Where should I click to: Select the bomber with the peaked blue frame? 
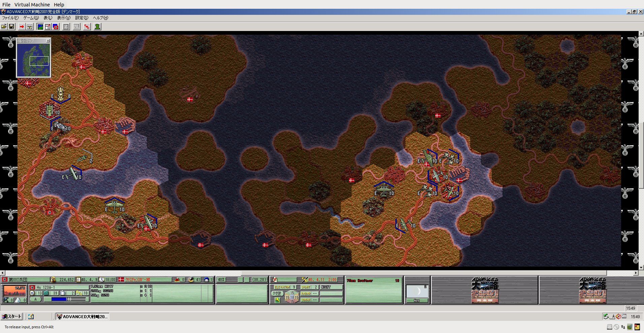tap(115, 206)
